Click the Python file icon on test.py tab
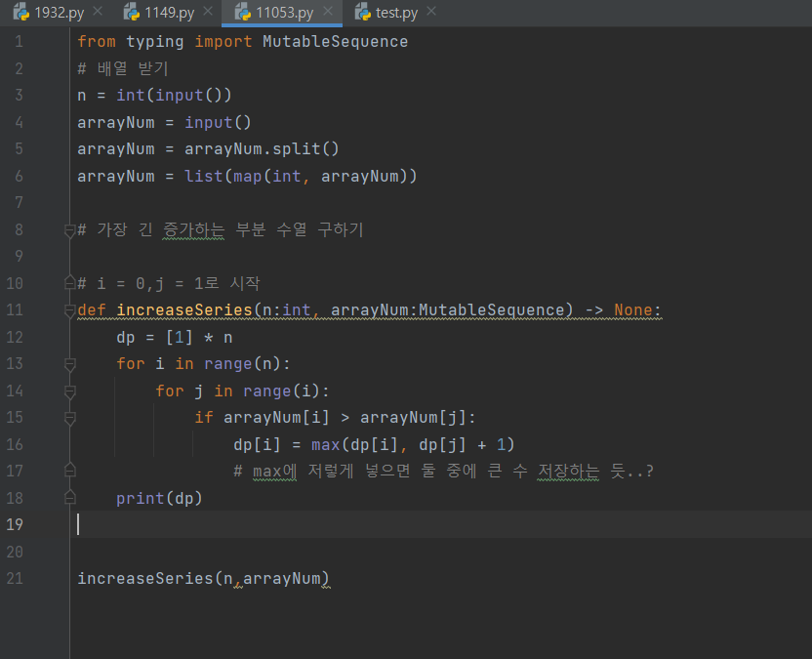 coord(362,12)
